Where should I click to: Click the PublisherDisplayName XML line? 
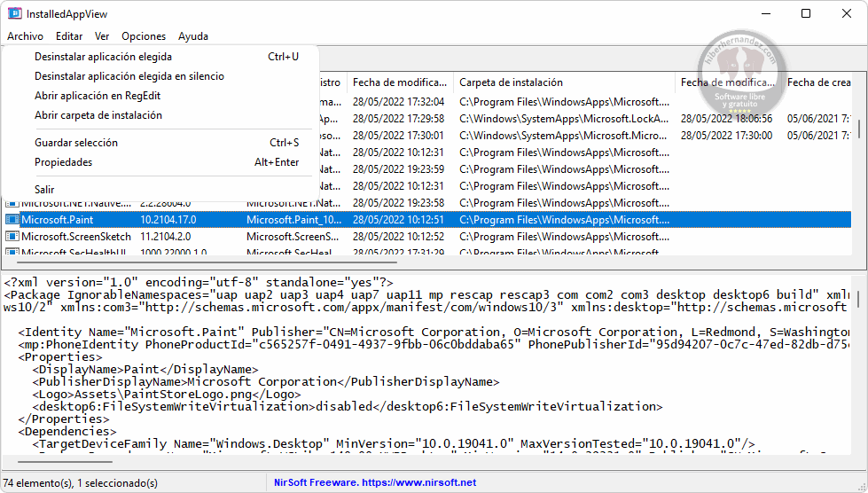266,382
